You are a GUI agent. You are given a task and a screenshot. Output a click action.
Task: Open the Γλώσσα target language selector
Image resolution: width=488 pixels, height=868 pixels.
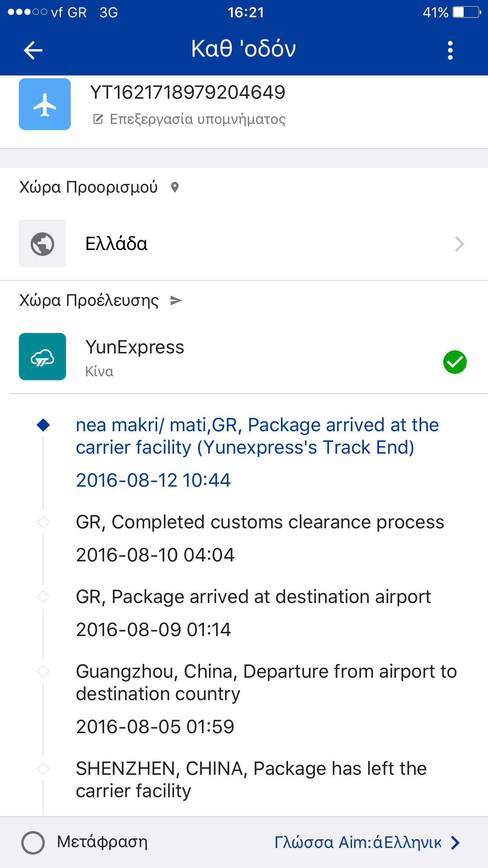click(358, 842)
